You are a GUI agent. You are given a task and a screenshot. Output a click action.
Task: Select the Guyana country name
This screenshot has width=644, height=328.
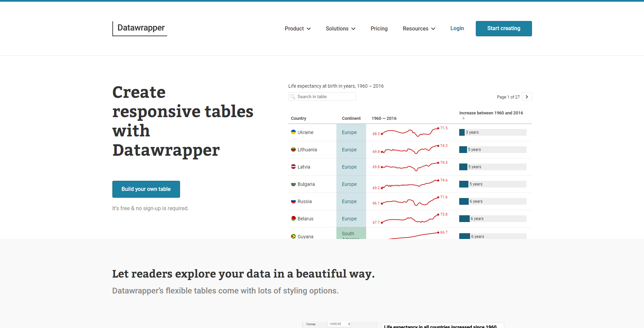pos(305,236)
